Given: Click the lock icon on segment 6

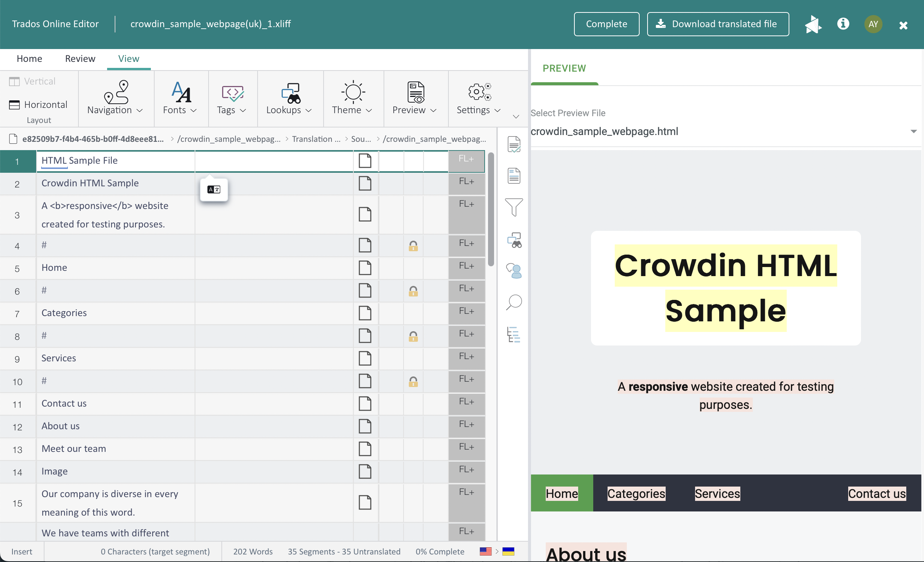Looking at the screenshot, I should (x=413, y=291).
